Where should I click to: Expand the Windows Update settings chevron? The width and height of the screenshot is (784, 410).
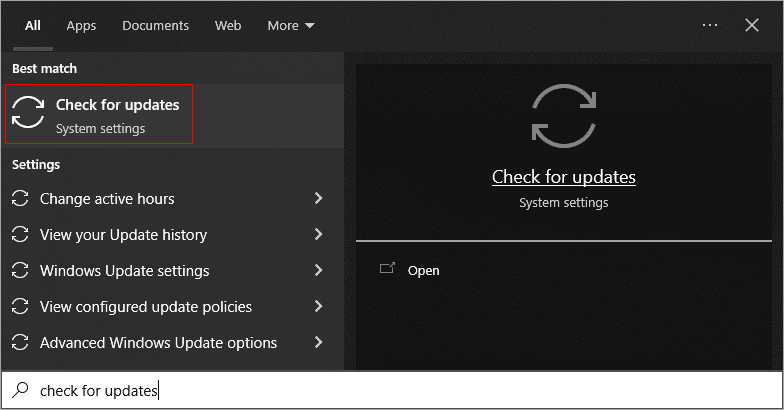(x=318, y=270)
